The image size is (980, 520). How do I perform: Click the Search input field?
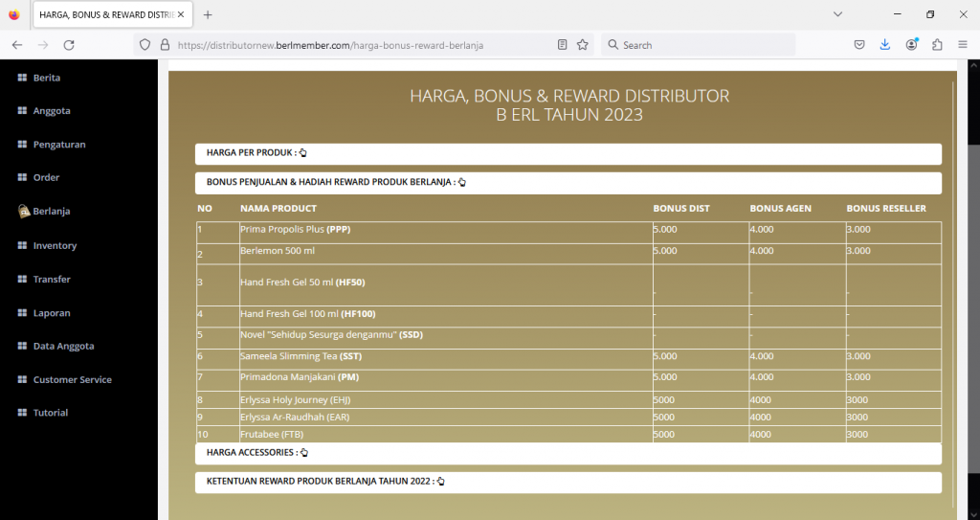(x=703, y=45)
